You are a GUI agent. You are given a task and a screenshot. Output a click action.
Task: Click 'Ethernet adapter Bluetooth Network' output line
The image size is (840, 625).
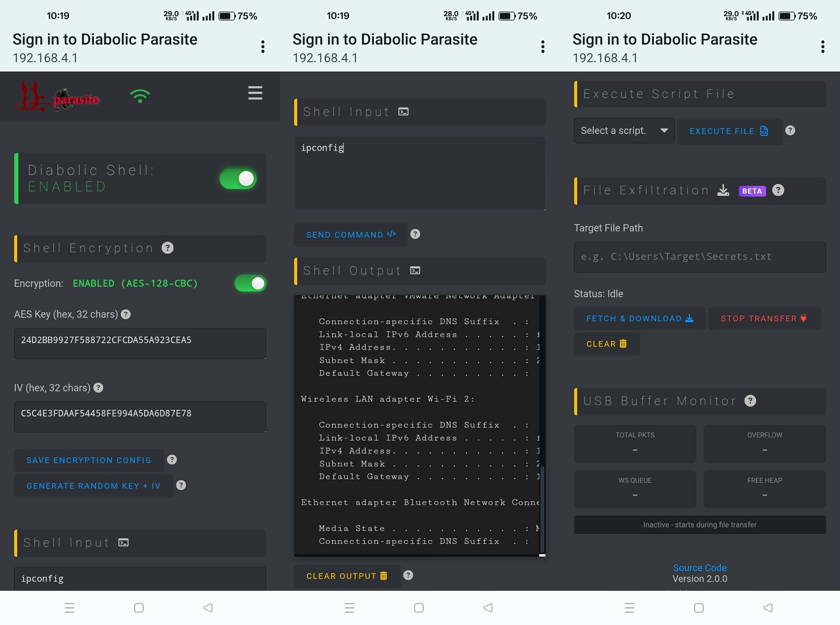[420, 502]
